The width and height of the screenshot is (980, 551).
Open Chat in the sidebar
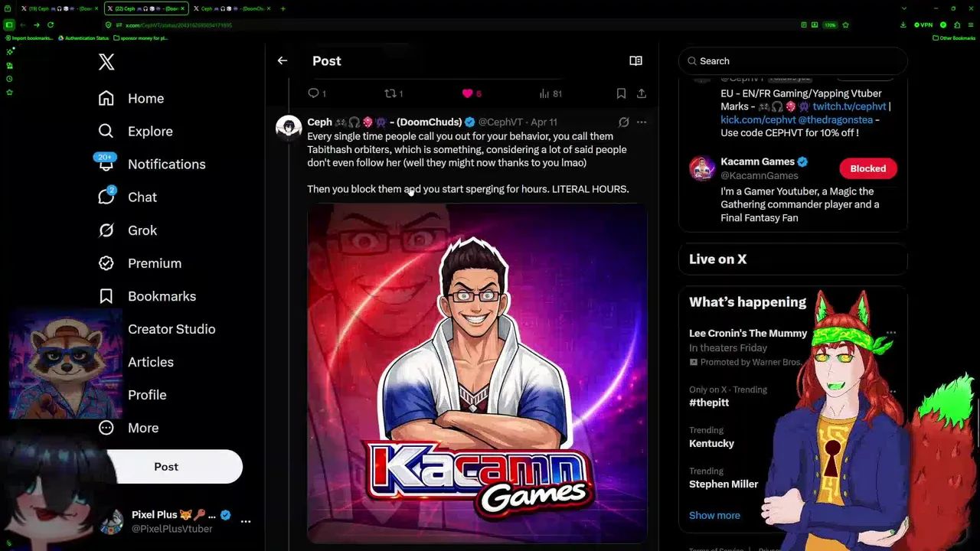(127, 197)
